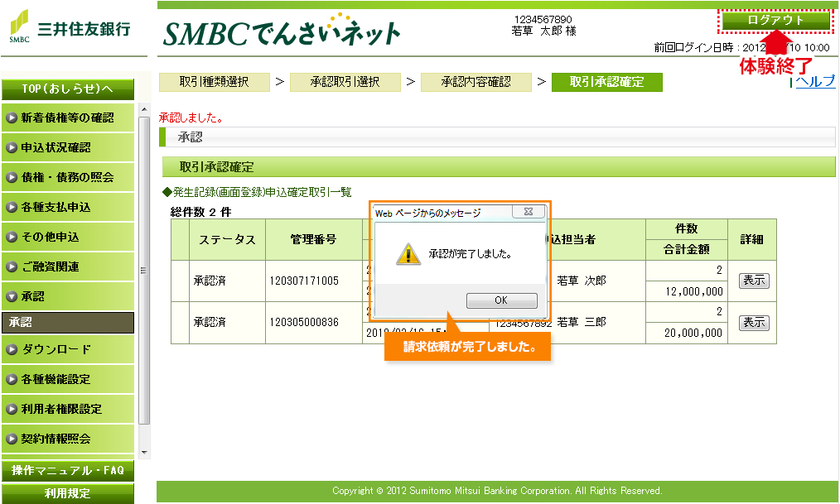Click arrow icon beside 利用者権限設定
This screenshot has height=504, width=840.
[x=12, y=410]
